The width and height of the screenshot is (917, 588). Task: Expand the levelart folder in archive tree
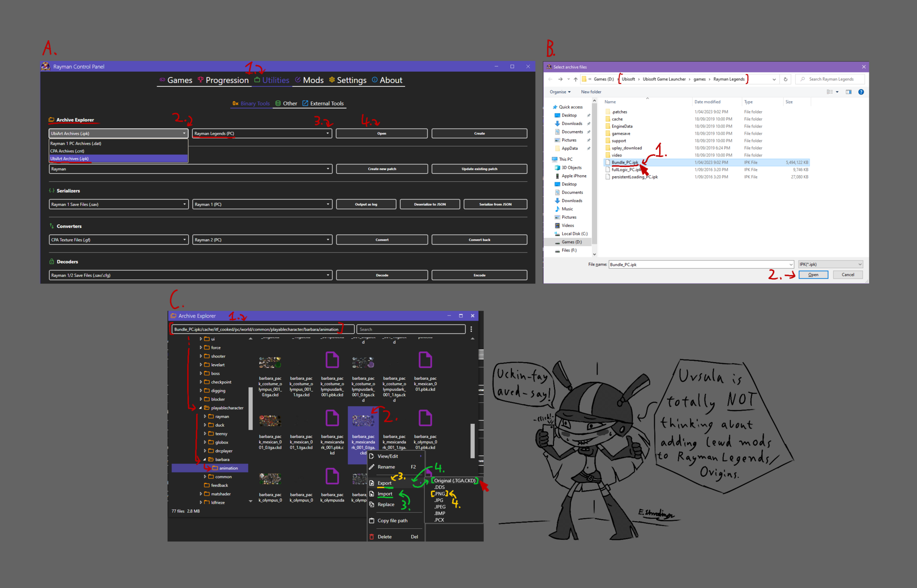pos(201,365)
